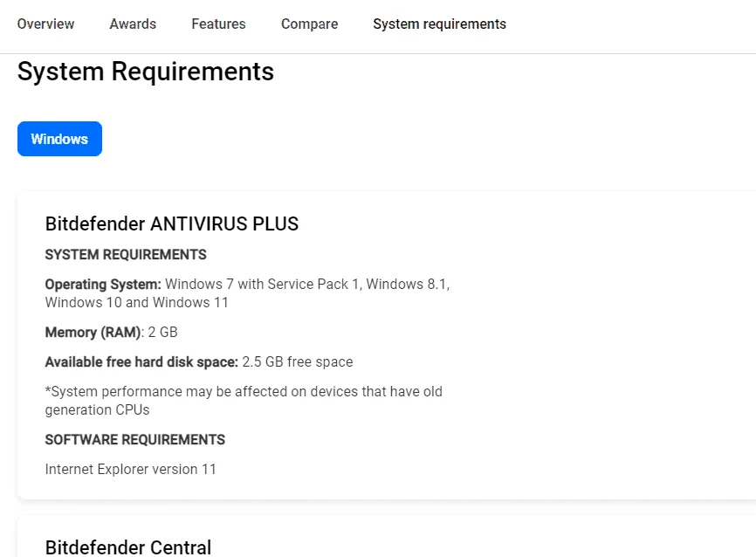Click the SYSTEM REQUIREMENTS subheading
Image resolution: width=756 pixels, height=557 pixels.
coord(126,255)
